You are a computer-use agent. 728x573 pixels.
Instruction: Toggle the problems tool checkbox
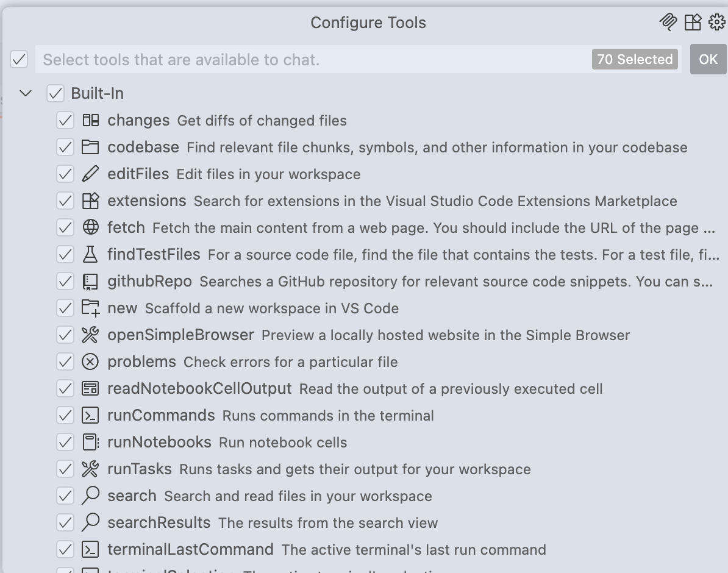(65, 361)
